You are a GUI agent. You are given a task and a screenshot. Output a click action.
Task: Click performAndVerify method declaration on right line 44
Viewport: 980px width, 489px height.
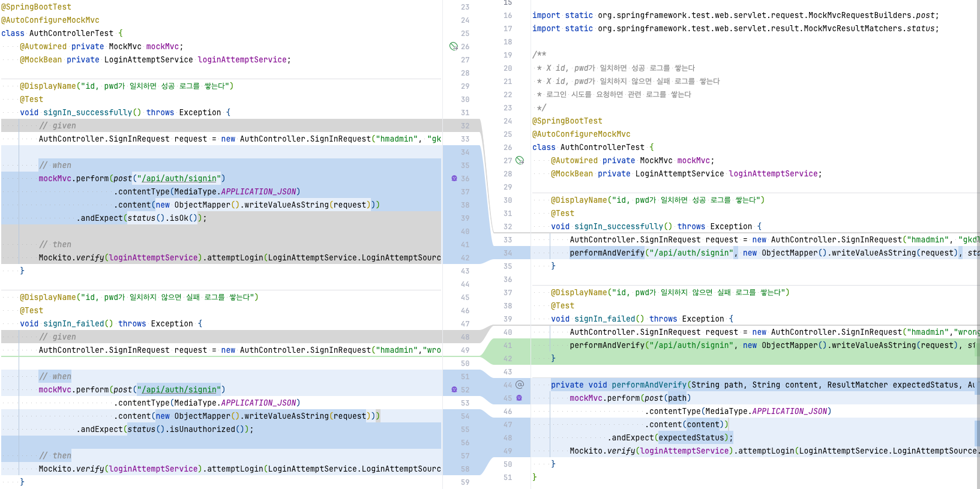pyautogui.click(x=649, y=385)
